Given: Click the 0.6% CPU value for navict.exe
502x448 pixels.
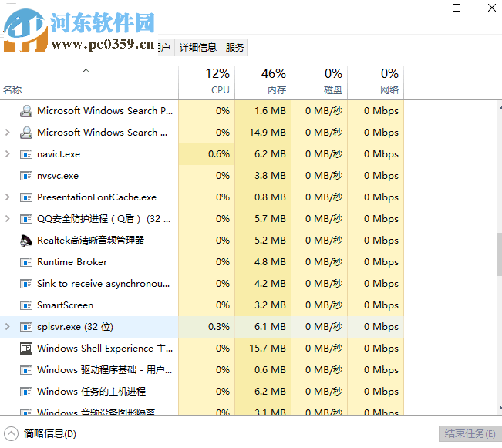Looking at the screenshot, I should coord(219,154).
